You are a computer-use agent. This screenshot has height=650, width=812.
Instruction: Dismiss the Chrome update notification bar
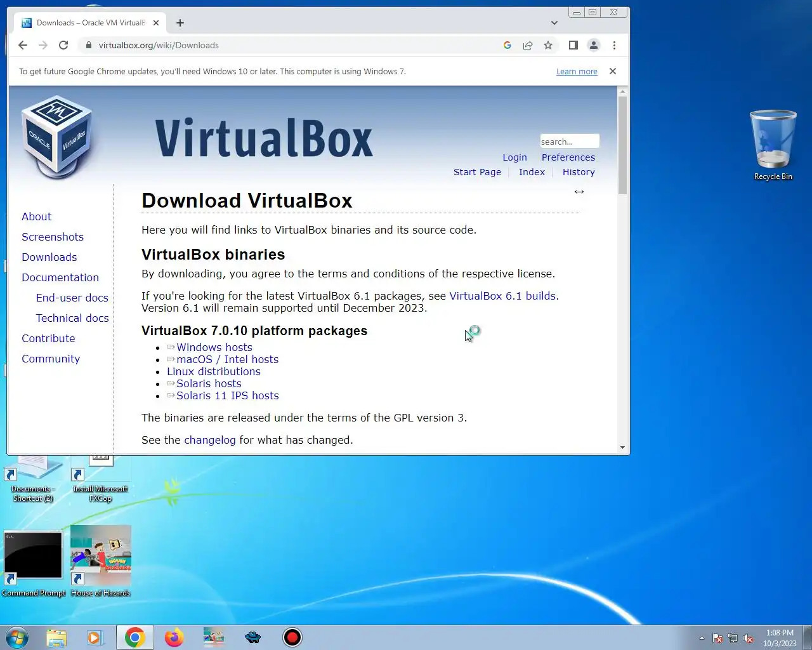click(x=613, y=71)
